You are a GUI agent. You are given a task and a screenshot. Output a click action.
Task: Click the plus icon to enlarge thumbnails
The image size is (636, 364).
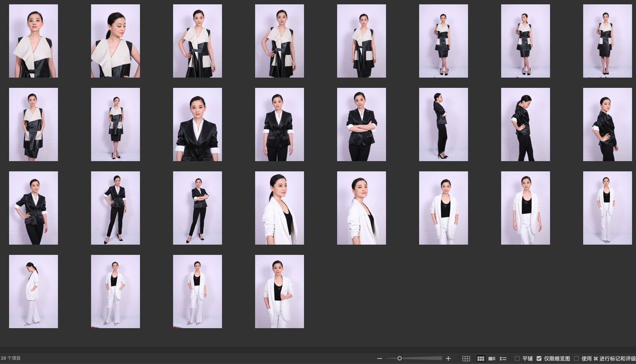pyautogui.click(x=448, y=358)
